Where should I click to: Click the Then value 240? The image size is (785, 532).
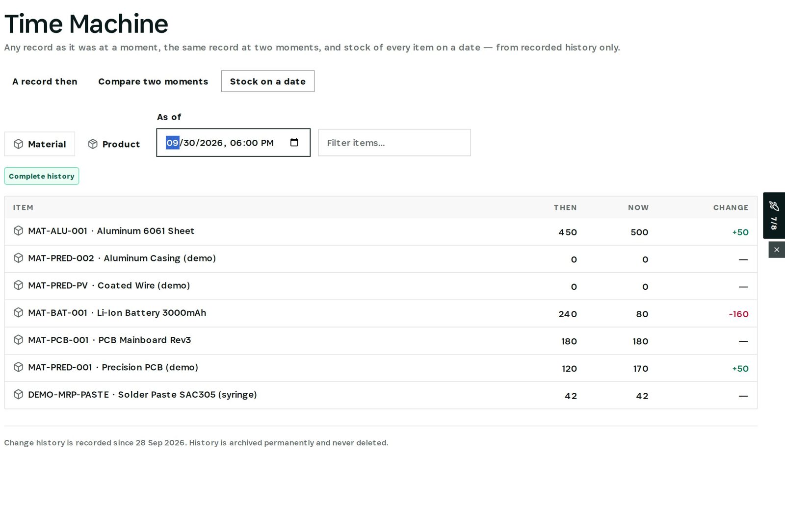point(568,314)
